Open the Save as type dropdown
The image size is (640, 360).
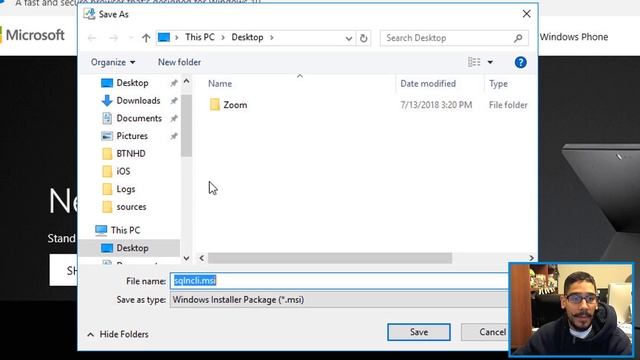[x=339, y=300]
